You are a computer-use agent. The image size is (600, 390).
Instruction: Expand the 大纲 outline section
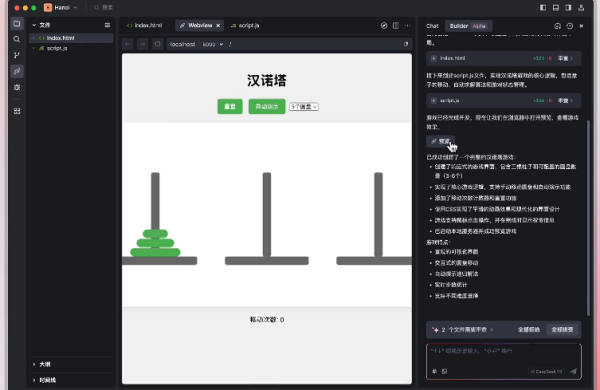pos(34,364)
